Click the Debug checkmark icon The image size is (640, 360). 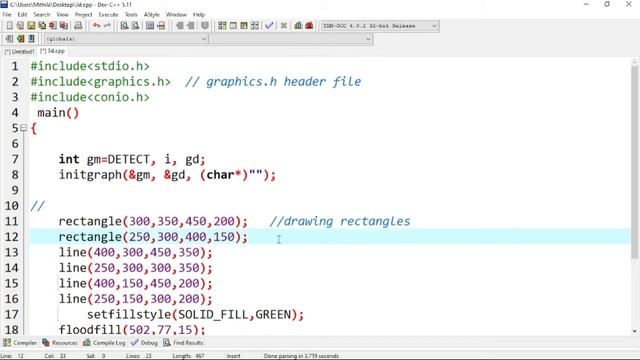pos(269,26)
